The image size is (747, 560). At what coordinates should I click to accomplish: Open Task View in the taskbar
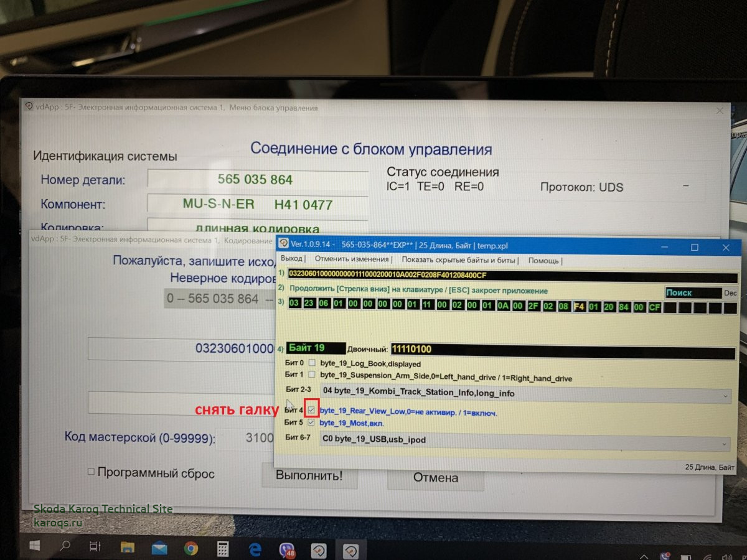point(95,547)
